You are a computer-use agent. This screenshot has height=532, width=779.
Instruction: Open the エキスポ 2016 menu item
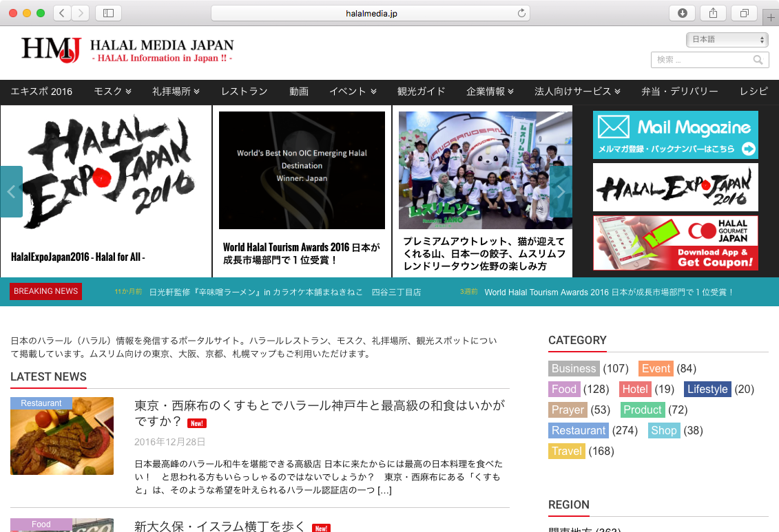(41, 92)
